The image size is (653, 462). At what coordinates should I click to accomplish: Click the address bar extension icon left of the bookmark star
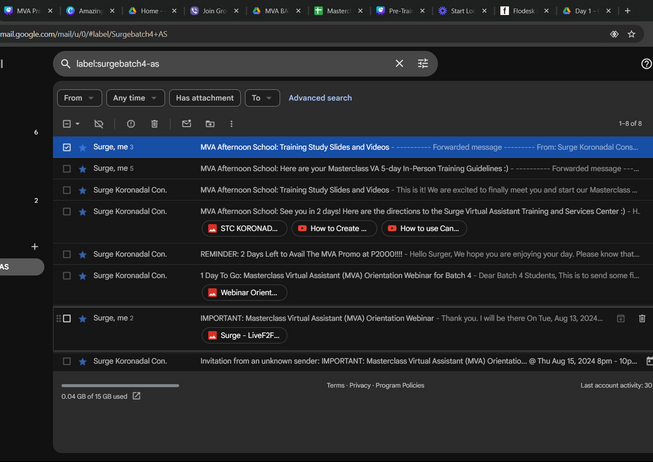point(614,34)
